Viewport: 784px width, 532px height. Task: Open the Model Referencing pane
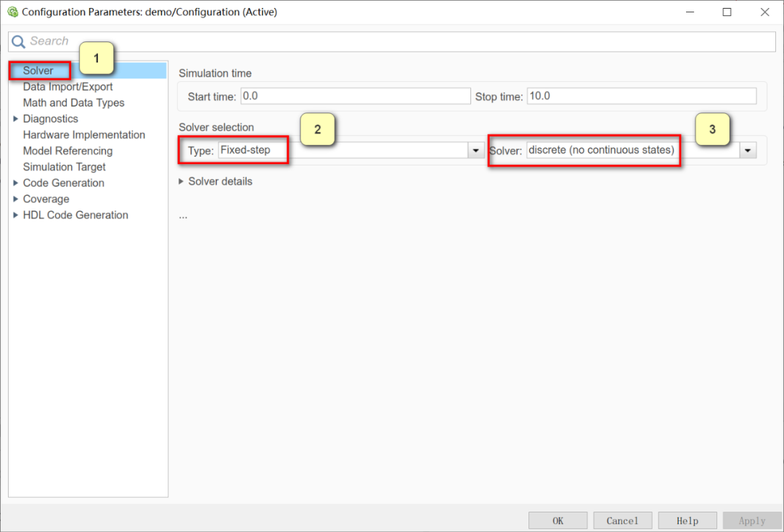coord(68,151)
